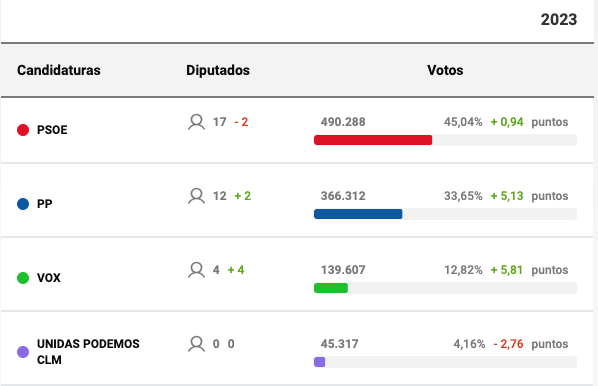598x386 pixels.
Task: Click the PSOE deputies person icon
Action: pos(196,122)
